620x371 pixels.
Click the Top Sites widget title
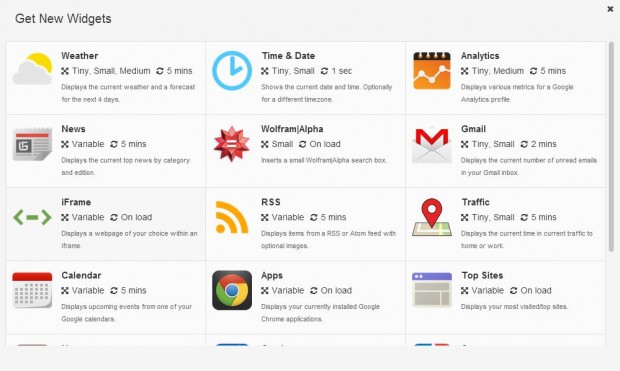coord(482,275)
